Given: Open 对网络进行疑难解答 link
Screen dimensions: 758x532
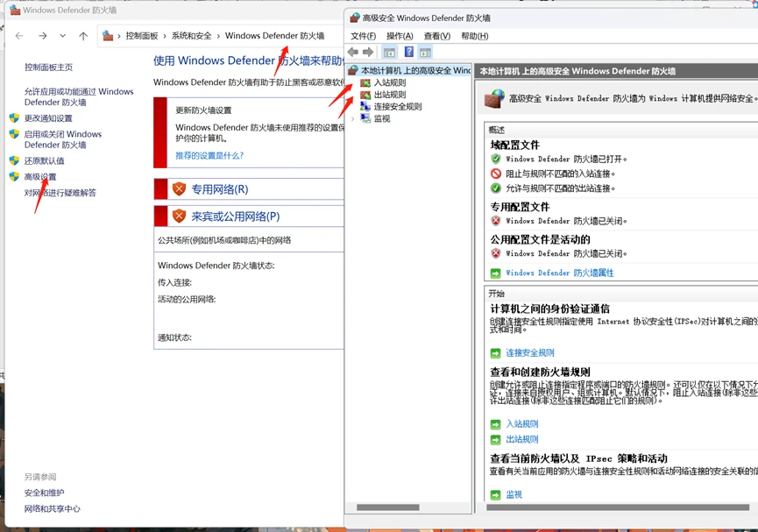Looking at the screenshot, I should pos(60,193).
